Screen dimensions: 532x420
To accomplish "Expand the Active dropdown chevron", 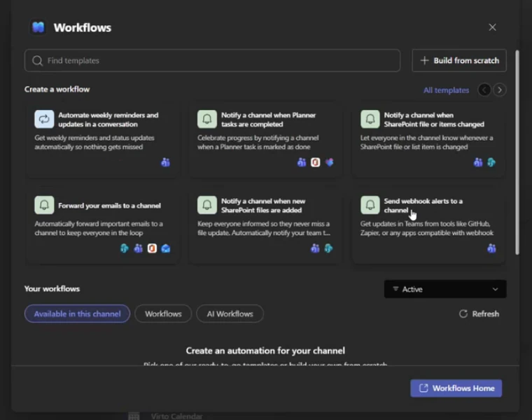I will (x=496, y=289).
